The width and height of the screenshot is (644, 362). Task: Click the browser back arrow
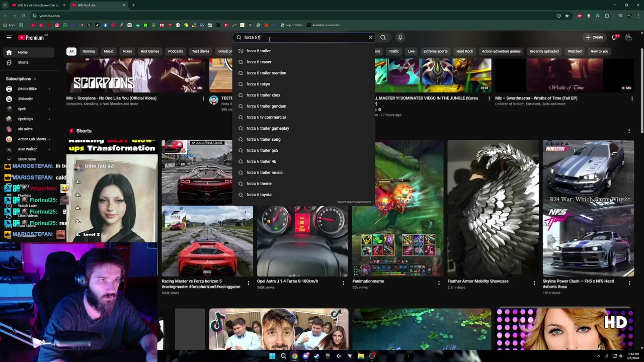pyautogui.click(x=6, y=16)
